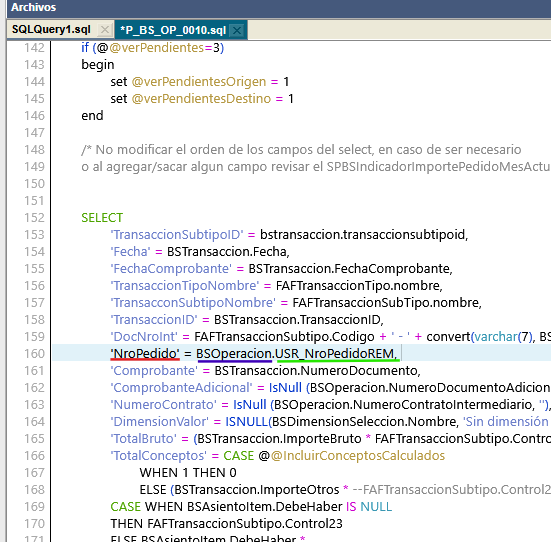Click BSTransaccion.NumeroDocumento on line 161

coord(315,371)
